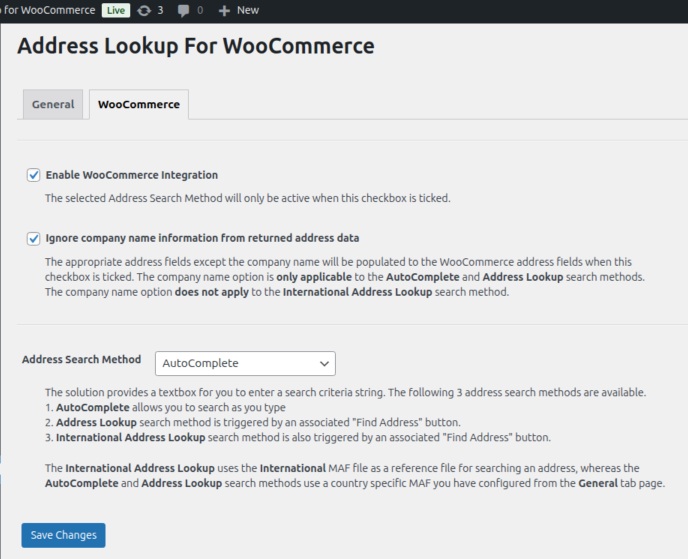
Task: Click the Ignore company name information label
Action: click(202, 238)
